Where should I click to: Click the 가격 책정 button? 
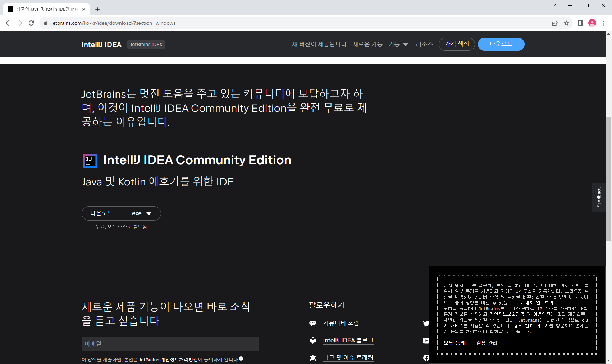coord(457,44)
